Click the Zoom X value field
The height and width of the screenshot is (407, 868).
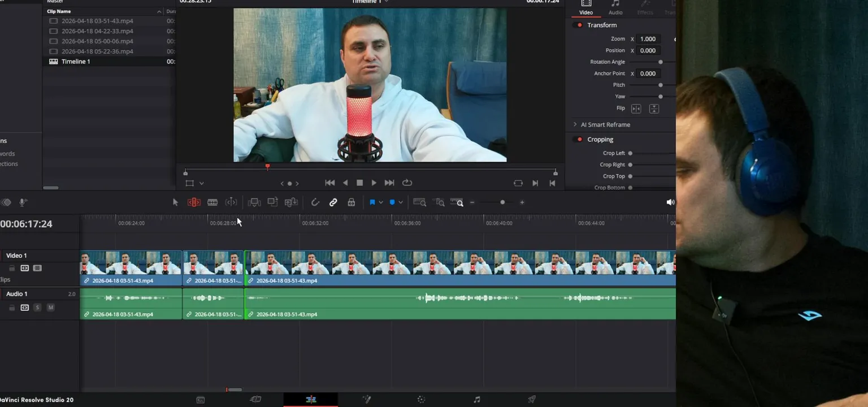[649, 39]
